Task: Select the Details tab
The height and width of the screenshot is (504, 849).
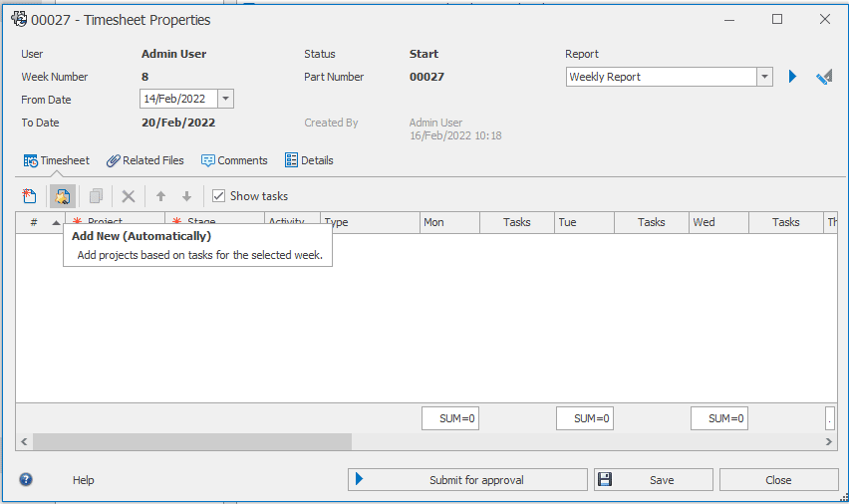Action: pyautogui.click(x=309, y=160)
